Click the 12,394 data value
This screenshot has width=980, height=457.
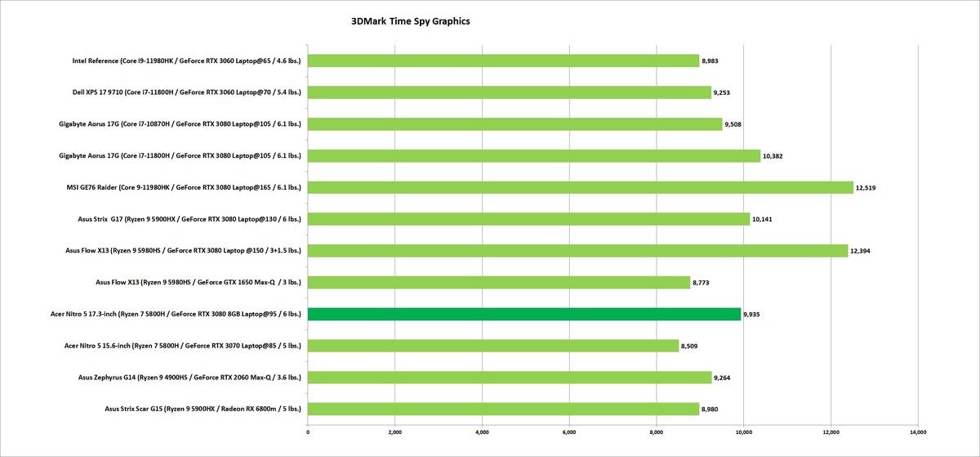tap(861, 251)
